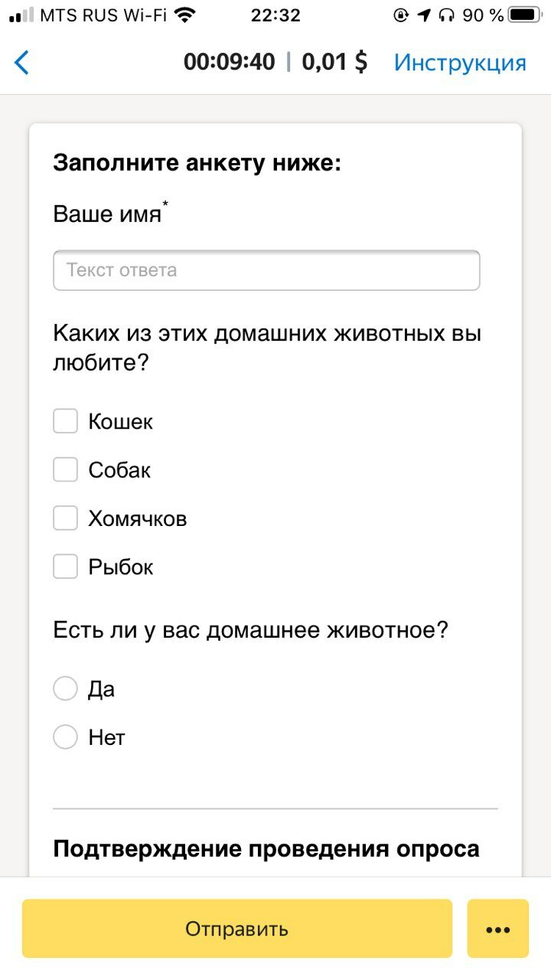Select the Нет radio button

click(65, 737)
